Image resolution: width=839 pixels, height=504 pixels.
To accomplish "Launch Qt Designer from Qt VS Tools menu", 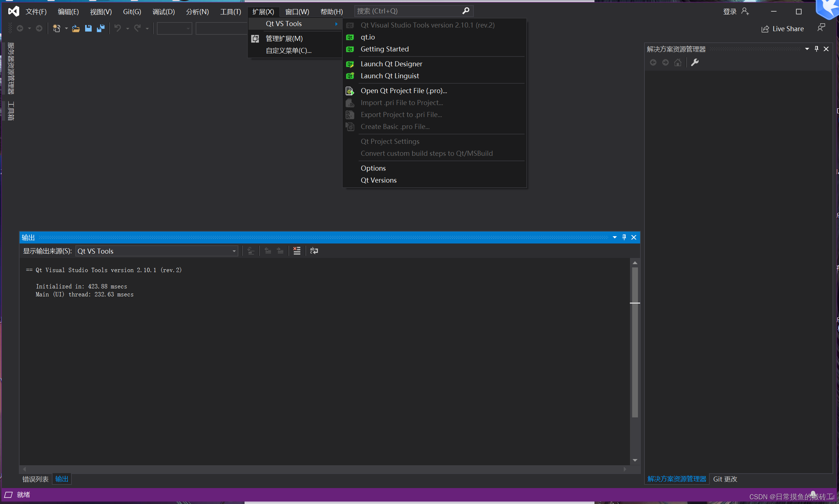I will [x=391, y=64].
